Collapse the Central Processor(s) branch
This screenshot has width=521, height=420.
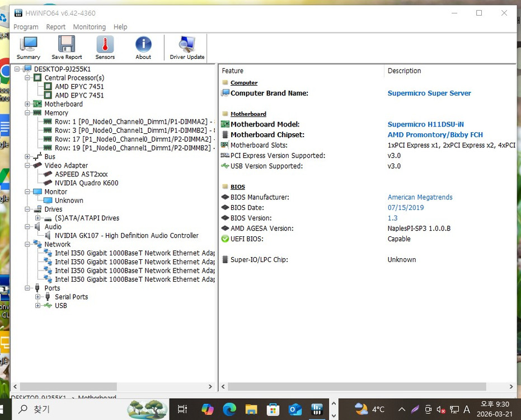click(x=27, y=78)
